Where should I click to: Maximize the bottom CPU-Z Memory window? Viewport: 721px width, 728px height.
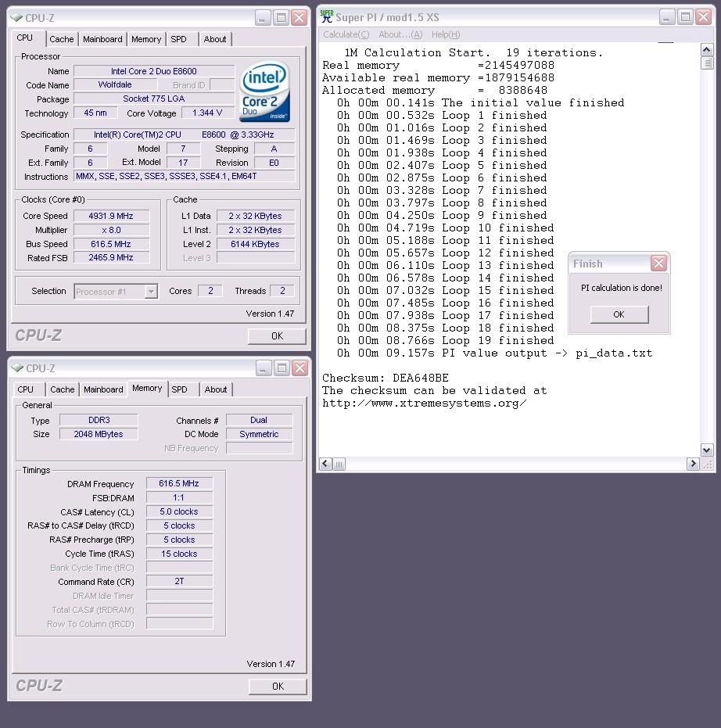click(282, 368)
